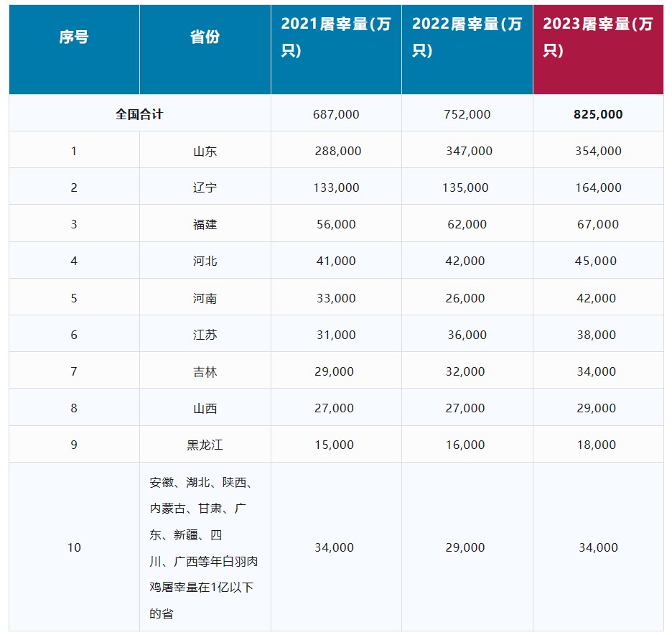Select the 2022屠宰量 column header
Screen dimensions: 672x635
coord(467,37)
